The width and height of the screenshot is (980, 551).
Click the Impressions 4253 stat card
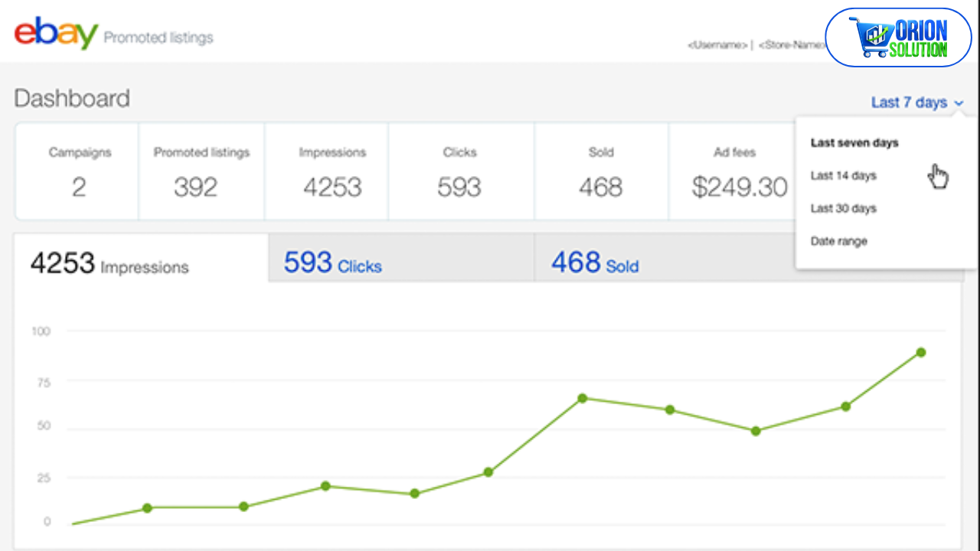pos(328,171)
